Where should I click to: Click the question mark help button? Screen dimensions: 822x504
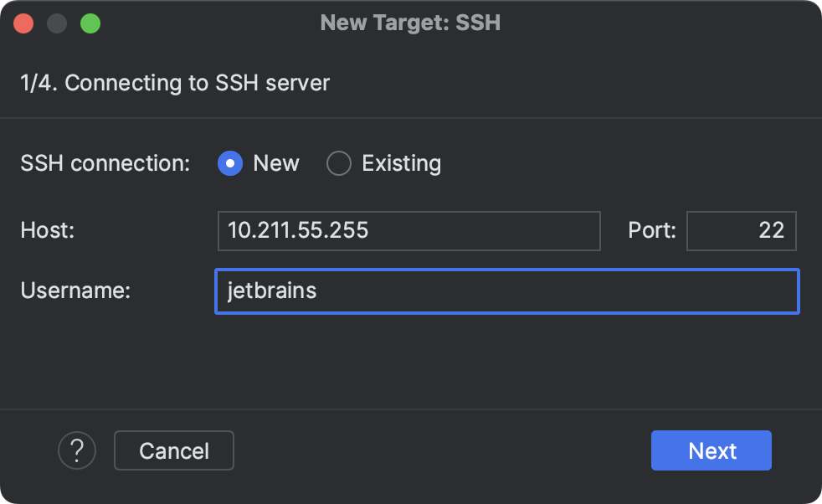coord(77,450)
